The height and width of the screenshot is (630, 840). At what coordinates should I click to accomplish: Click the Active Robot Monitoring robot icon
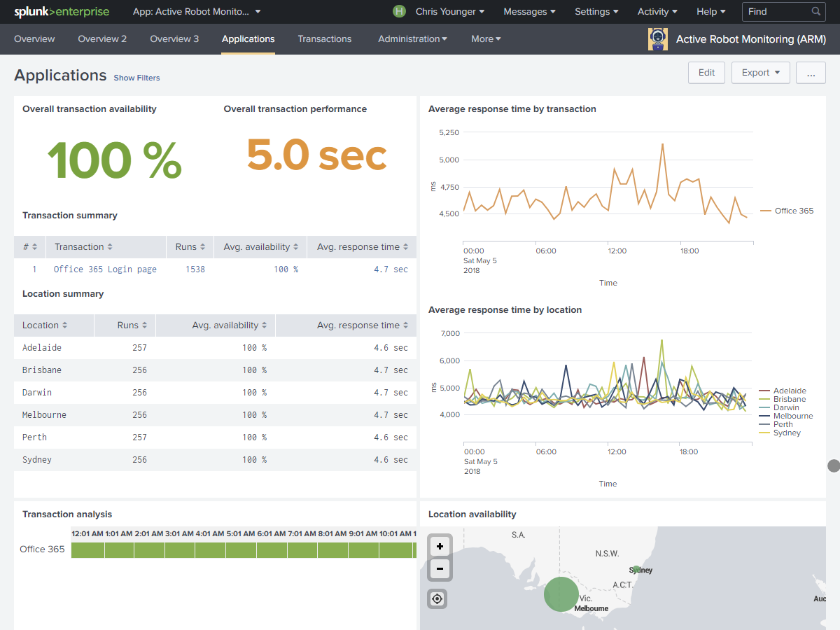point(658,39)
